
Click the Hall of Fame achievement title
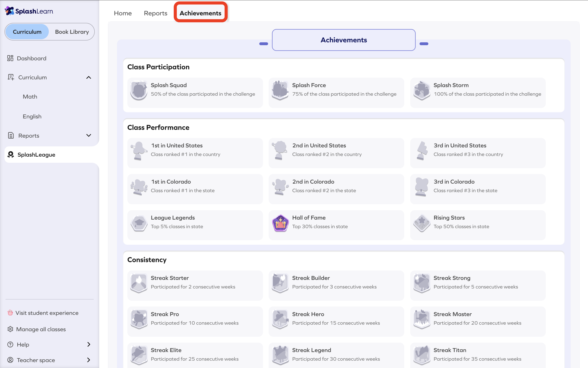(309, 218)
